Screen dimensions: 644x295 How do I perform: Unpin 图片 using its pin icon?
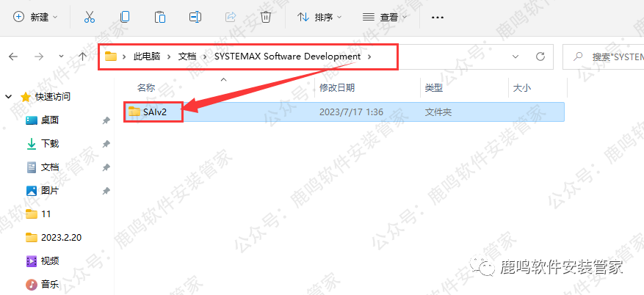tap(106, 191)
